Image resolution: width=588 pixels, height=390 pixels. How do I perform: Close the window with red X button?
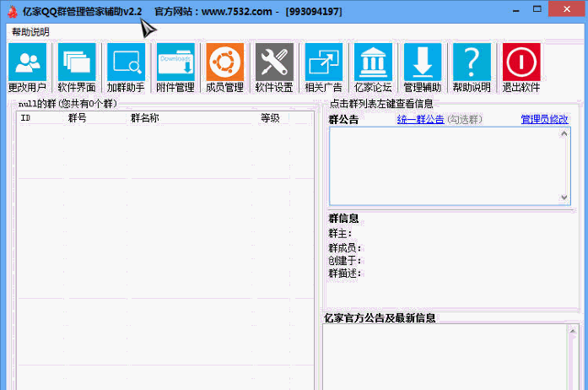click(x=567, y=9)
